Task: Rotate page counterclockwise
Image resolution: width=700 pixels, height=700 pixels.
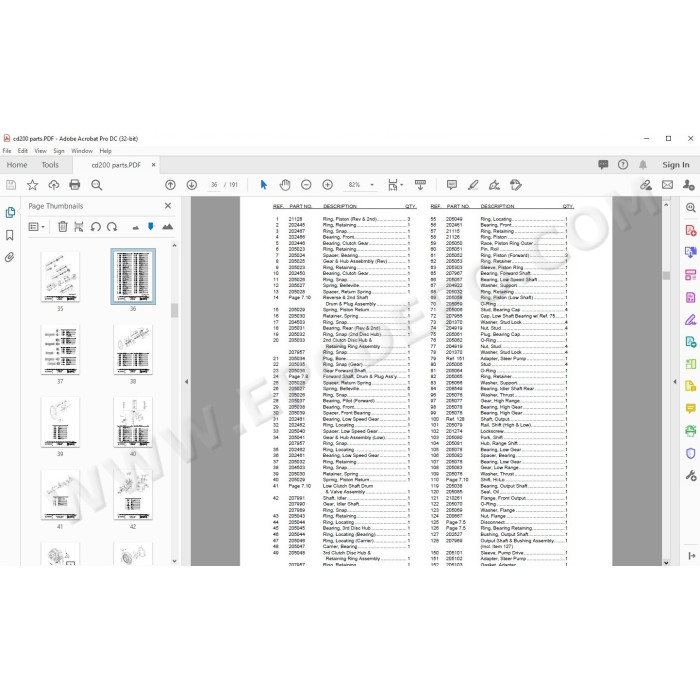Action: coord(96,227)
